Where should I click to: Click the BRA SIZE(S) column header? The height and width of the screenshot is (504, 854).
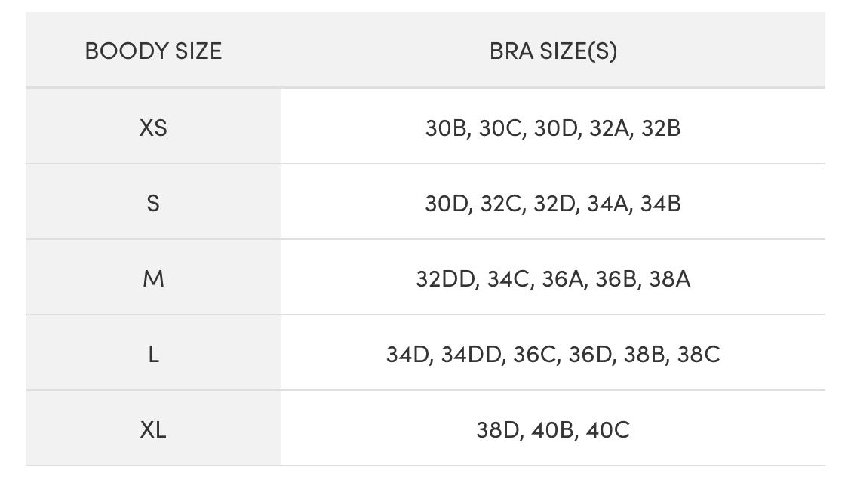tap(553, 51)
